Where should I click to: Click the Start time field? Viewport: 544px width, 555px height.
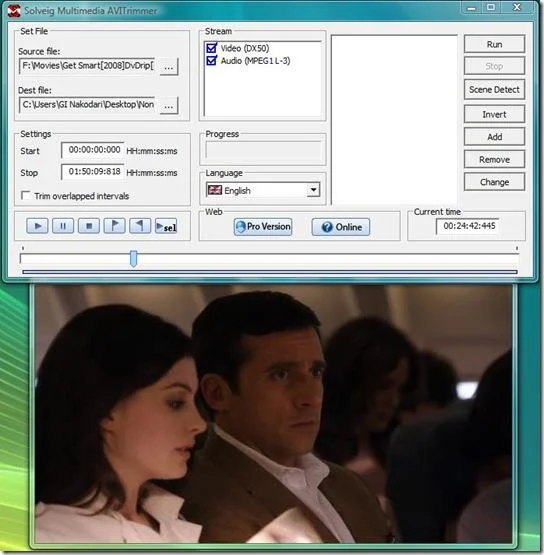(93, 150)
